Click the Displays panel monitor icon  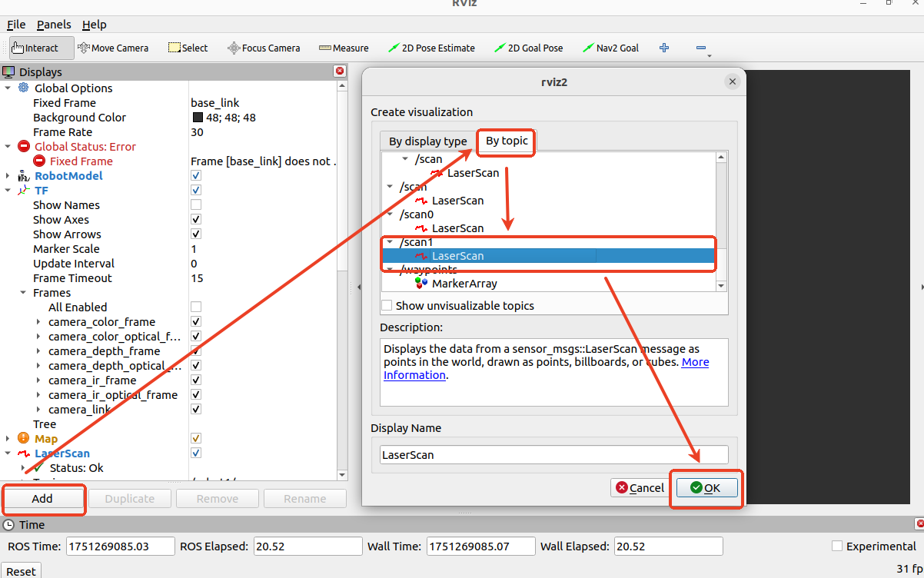(x=8, y=72)
